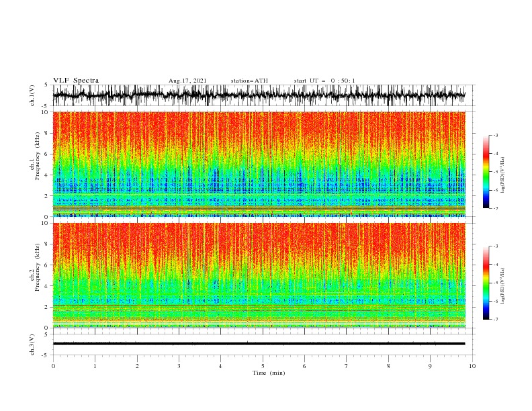Click the time axis tick label "7"
532x411 pixels.
click(x=347, y=366)
